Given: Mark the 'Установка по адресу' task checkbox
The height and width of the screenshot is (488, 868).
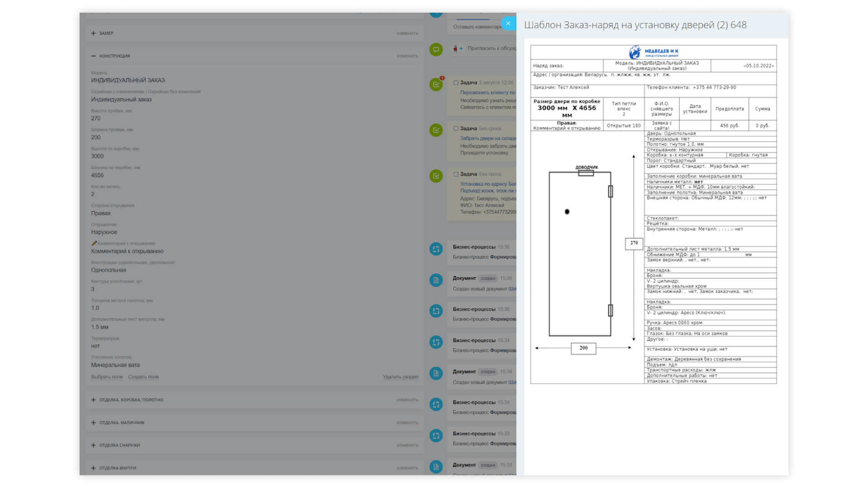Looking at the screenshot, I should 456,174.
